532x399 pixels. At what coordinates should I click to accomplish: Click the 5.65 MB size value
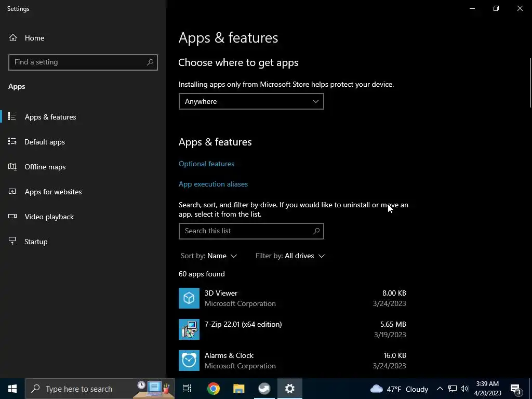[x=393, y=324]
